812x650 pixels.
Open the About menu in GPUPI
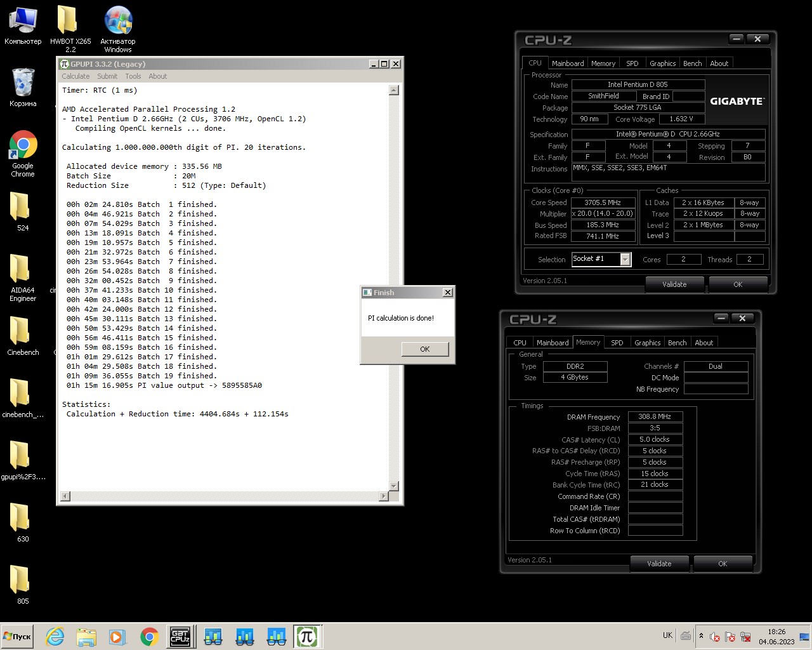pos(158,76)
